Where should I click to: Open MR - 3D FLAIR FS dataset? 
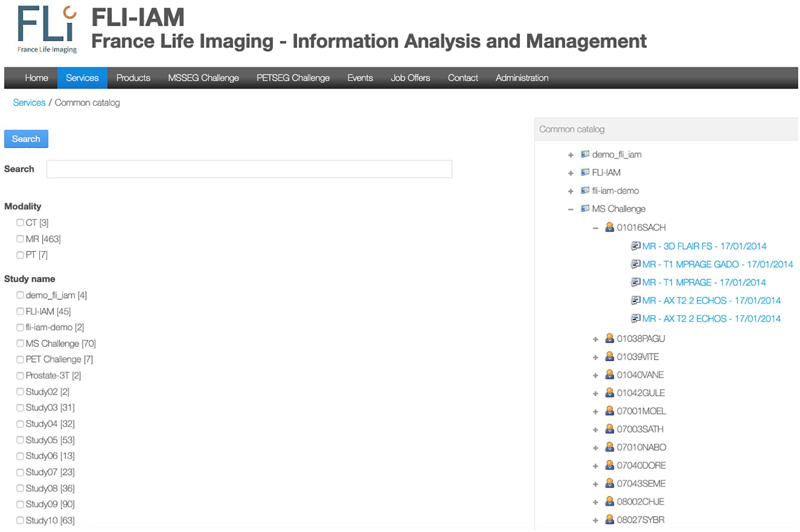[704, 246]
